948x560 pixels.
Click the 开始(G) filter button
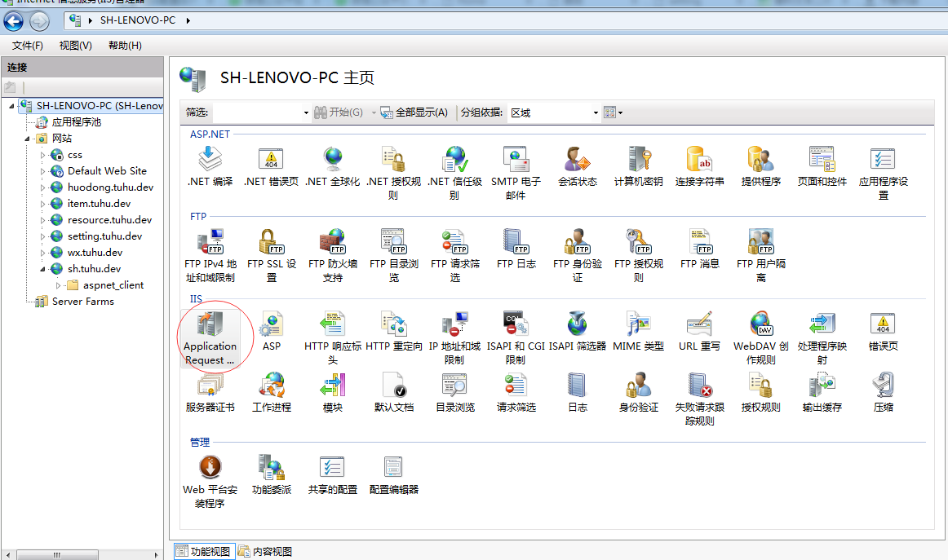click(x=339, y=112)
